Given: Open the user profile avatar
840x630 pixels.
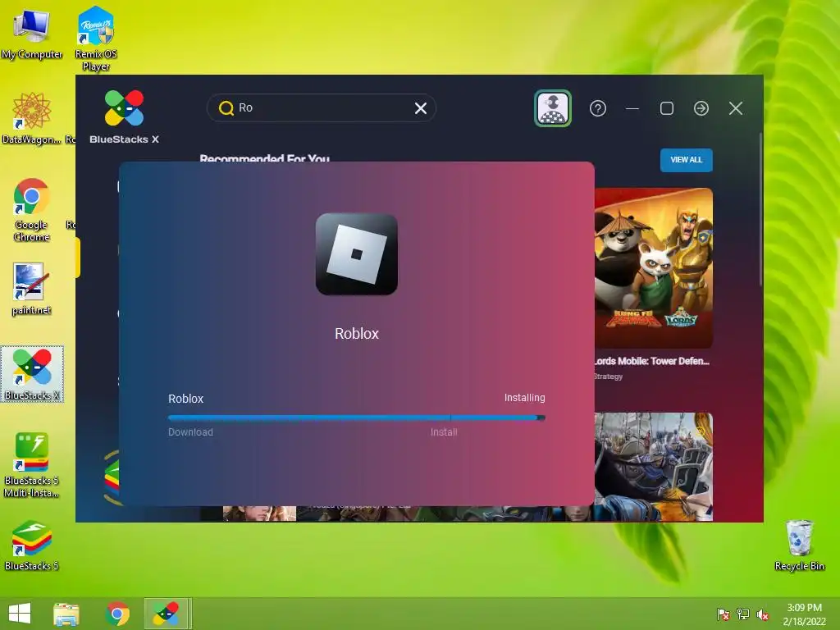Looking at the screenshot, I should 553,108.
